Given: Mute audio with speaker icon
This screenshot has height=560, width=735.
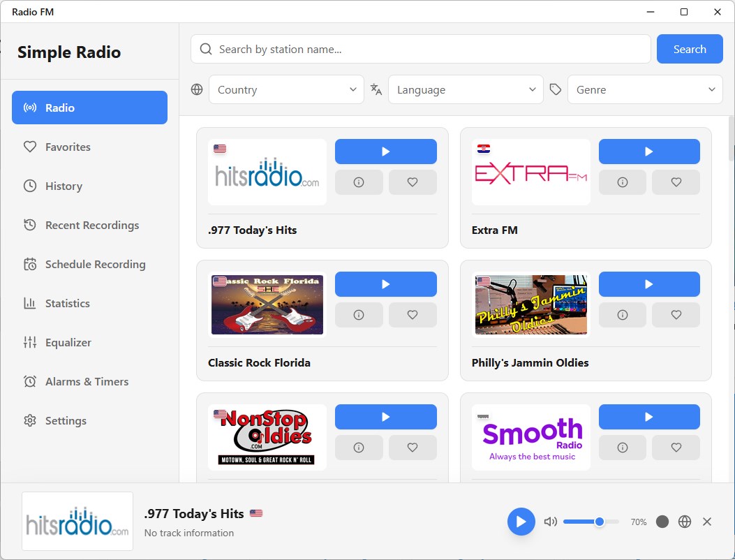Looking at the screenshot, I should click(x=550, y=522).
